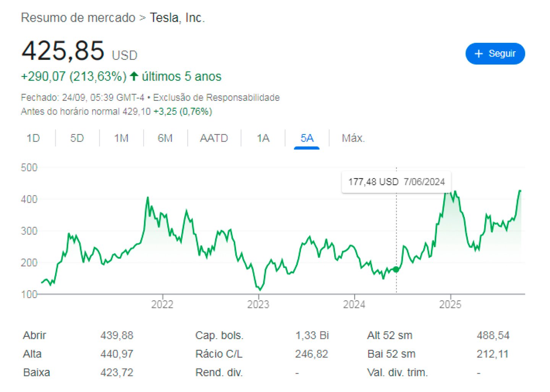Select the 1M range tab
The image size is (550, 392).
[x=121, y=138]
